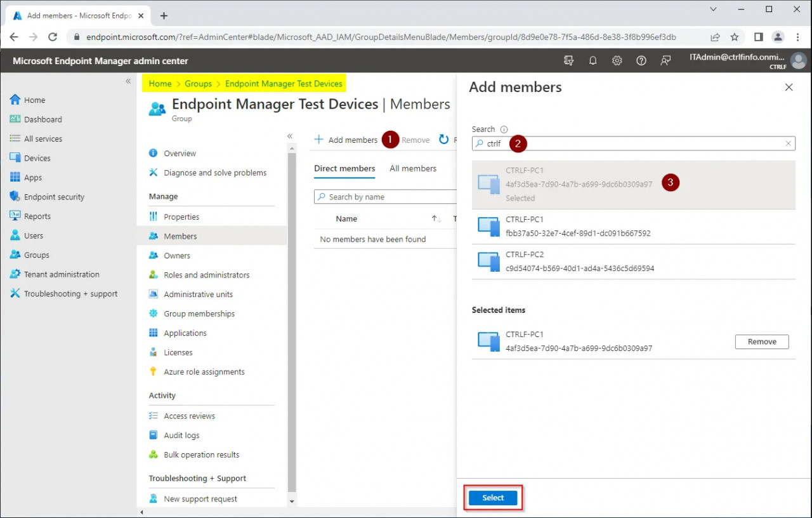
Task: Open the Users icon in left navigation
Action: point(15,236)
